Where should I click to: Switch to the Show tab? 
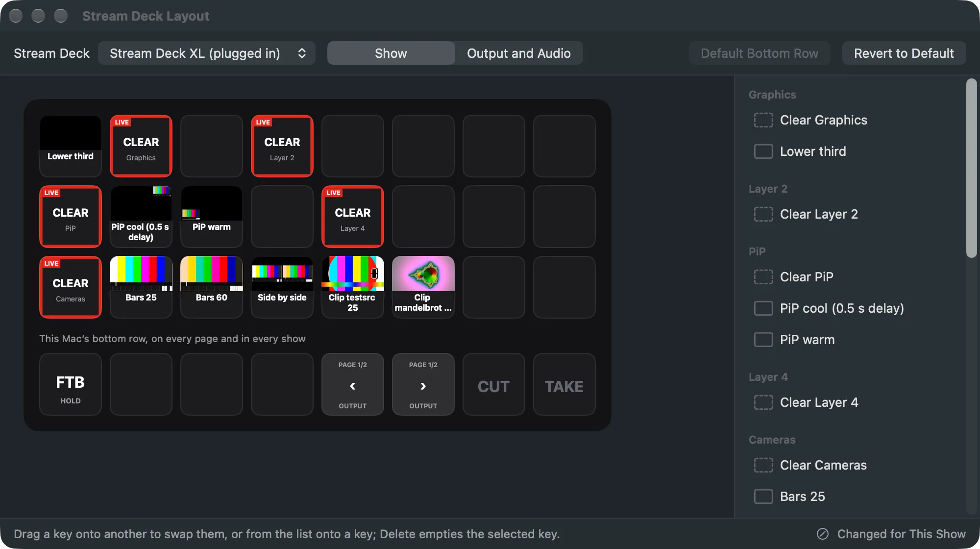click(391, 53)
